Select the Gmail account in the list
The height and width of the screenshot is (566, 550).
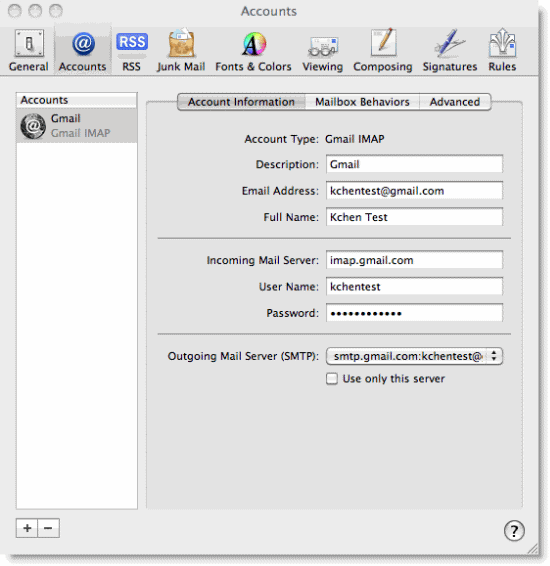click(77, 126)
